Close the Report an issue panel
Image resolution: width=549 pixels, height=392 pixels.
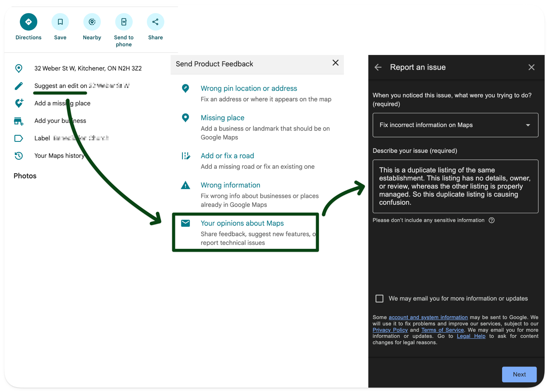531,67
